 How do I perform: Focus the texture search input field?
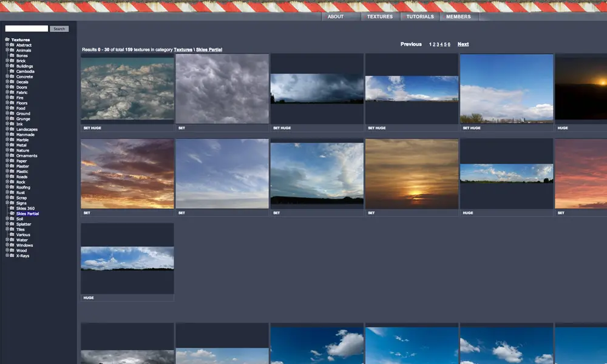point(26,29)
